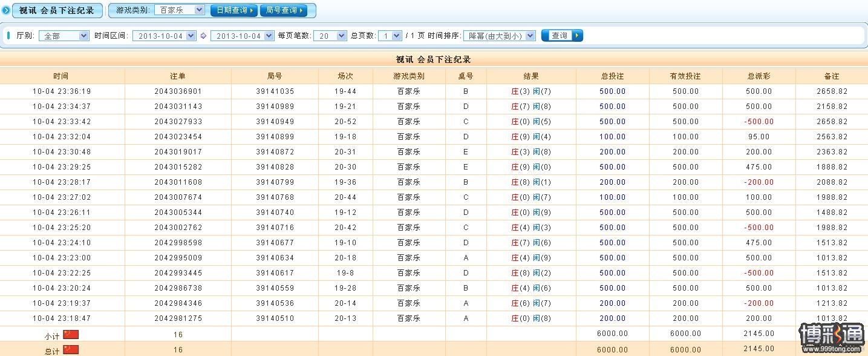Image resolution: width=868 pixels, height=356 pixels.
Task: Click the 小计 label
Action: click(52, 336)
